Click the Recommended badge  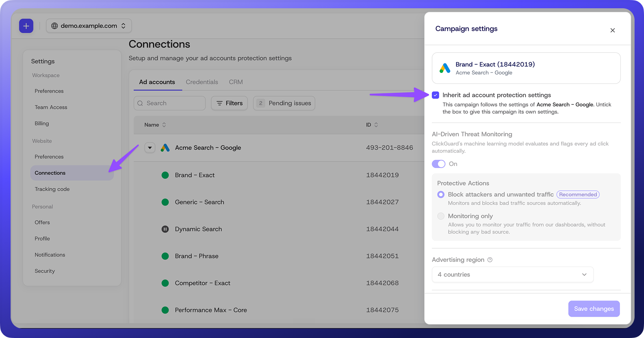578,195
